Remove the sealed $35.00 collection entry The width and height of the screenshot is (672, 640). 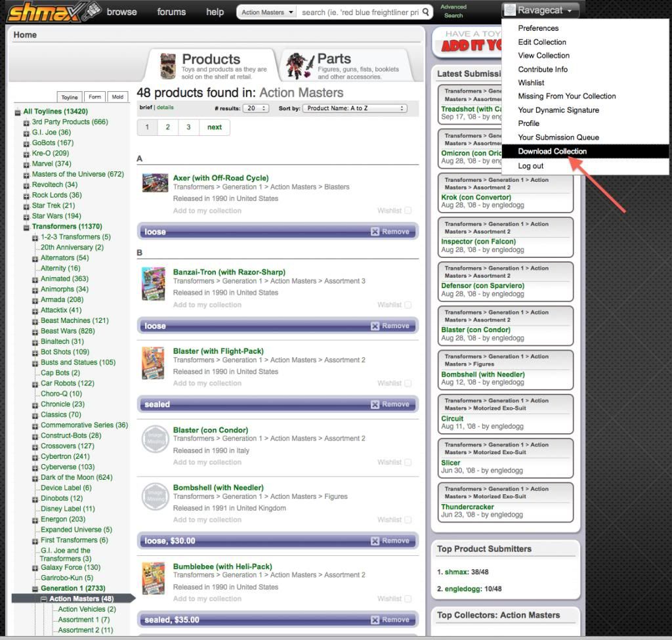coord(390,620)
